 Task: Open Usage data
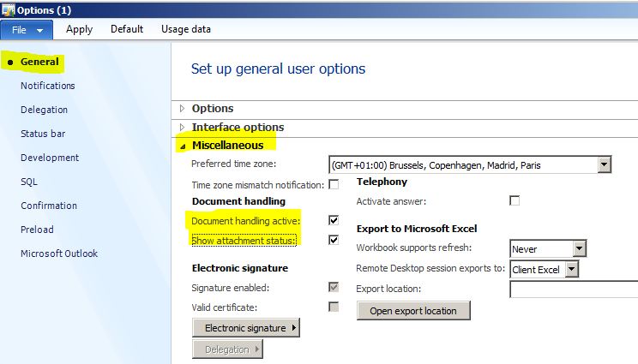186,29
